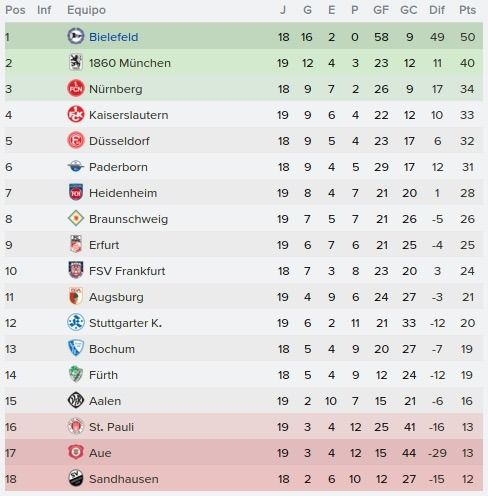This screenshot has height=496, width=488.
Task: Click the Kaiserslautern club crest
Action: pyautogui.click(x=76, y=114)
